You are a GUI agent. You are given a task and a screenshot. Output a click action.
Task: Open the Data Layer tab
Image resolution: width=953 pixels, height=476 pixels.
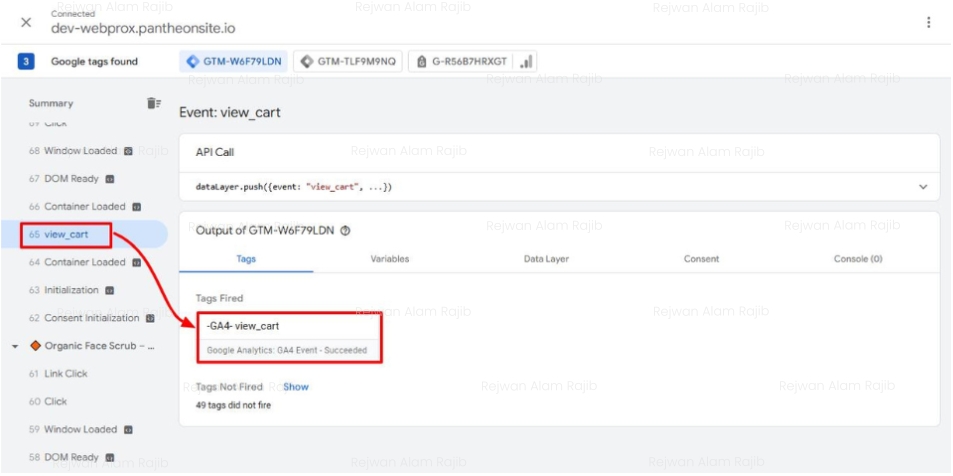(x=546, y=259)
